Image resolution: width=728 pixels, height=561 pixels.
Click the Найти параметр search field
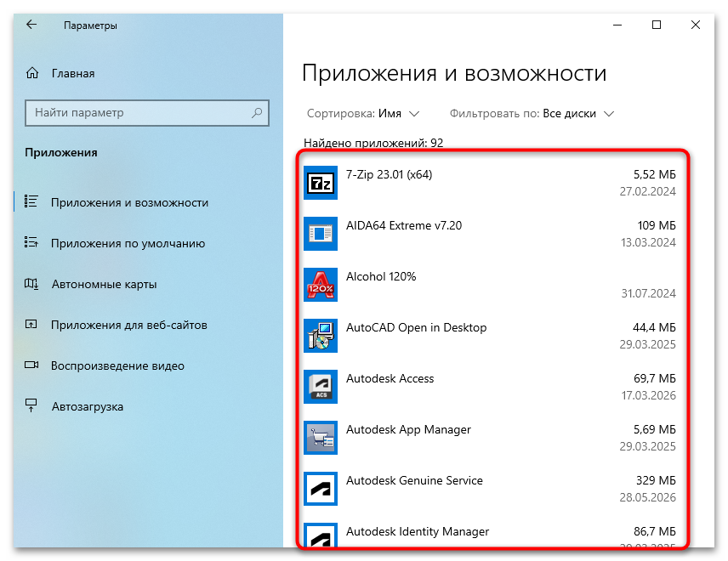pyautogui.click(x=147, y=113)
